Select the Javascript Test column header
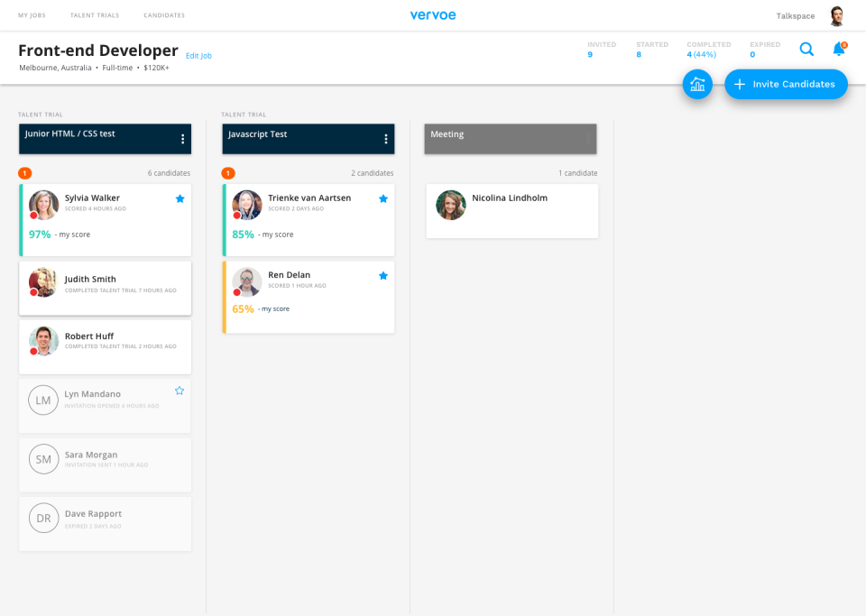This screenshot has height=616, width=866. click(309, 139)
